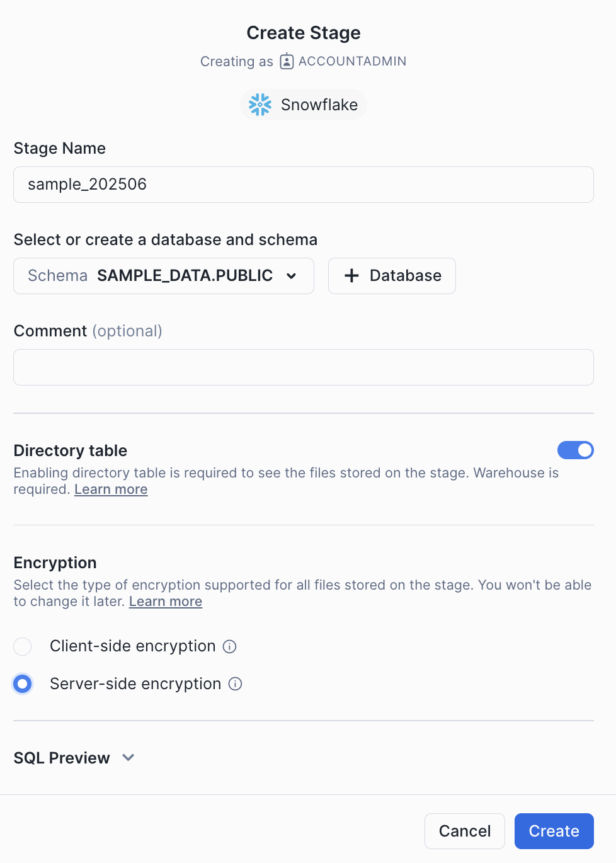Viewport: 616px width, 863px height.
Task: Click the Schema dropdown chevron arrow
Action: tap(291, 276)
